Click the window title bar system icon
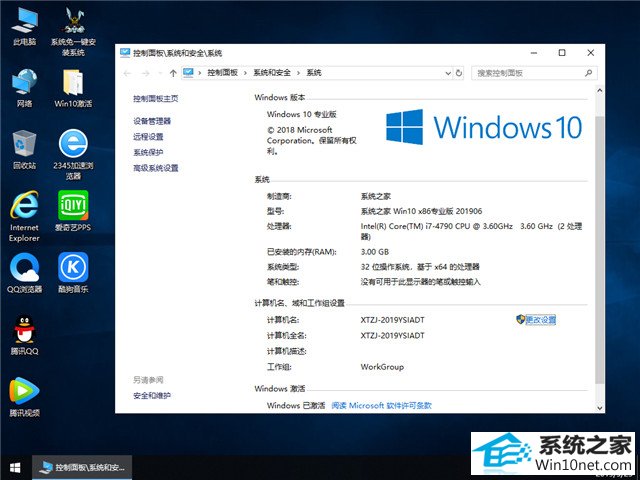The height and width of the screenshot is (480, 640). point(125,53)
